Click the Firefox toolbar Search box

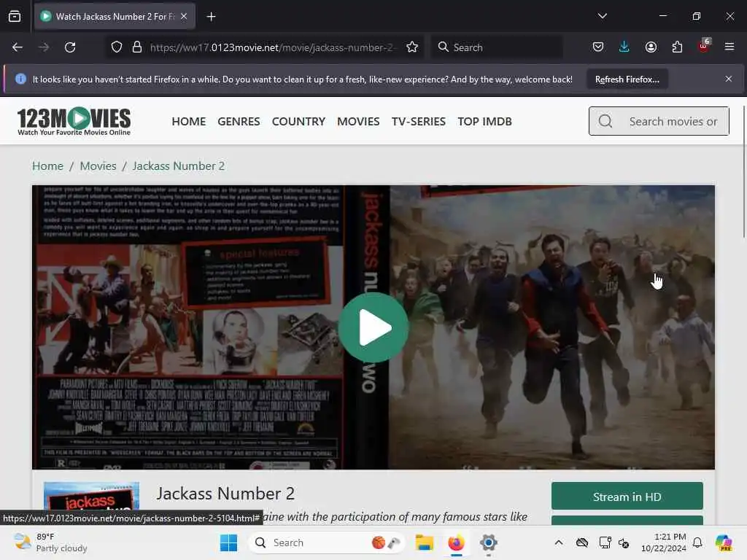coord(498,47)
